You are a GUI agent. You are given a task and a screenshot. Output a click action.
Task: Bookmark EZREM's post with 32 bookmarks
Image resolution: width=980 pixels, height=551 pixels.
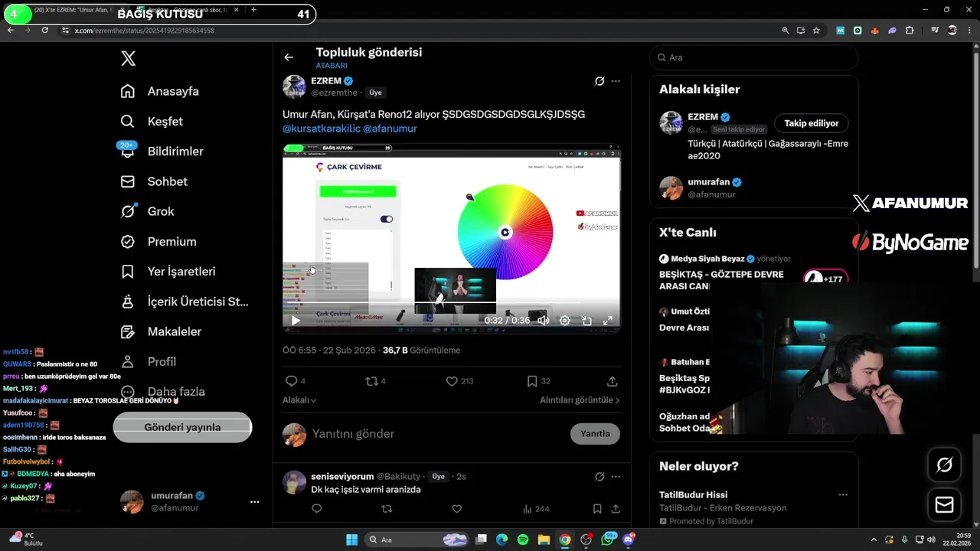[x=532, y=381]
